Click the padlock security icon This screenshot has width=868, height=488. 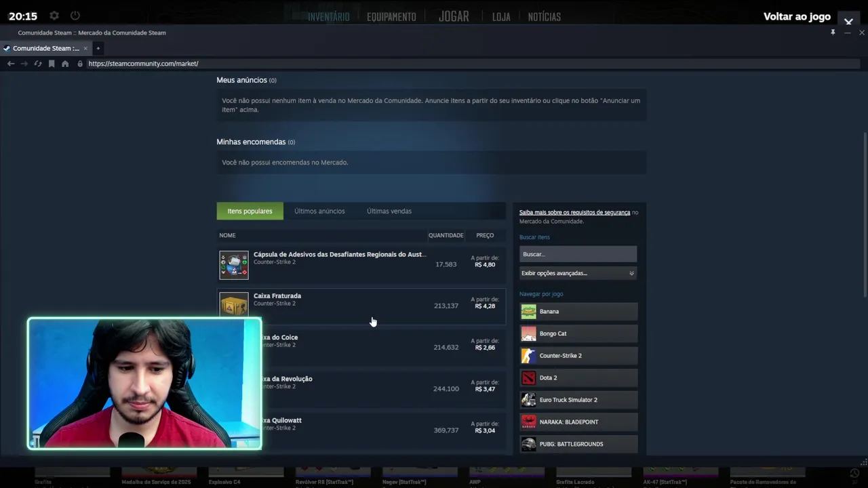(x=80, y=64)
